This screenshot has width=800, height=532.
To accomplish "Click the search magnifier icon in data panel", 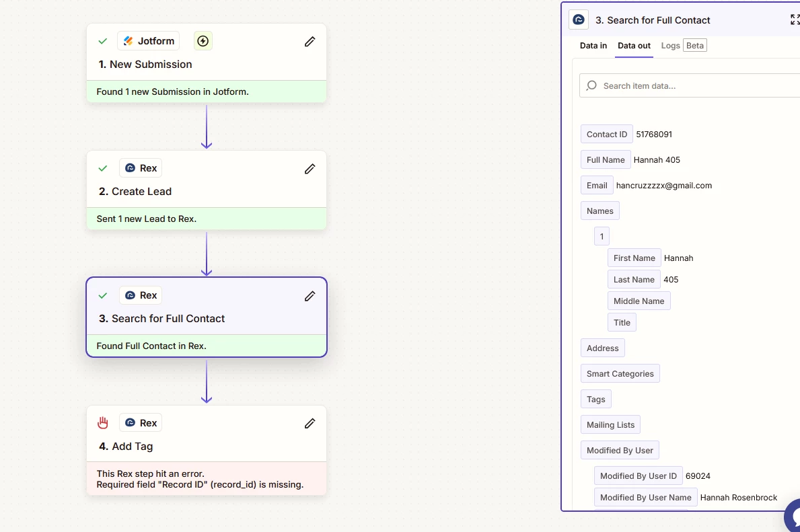I will (x=591, y=85).
